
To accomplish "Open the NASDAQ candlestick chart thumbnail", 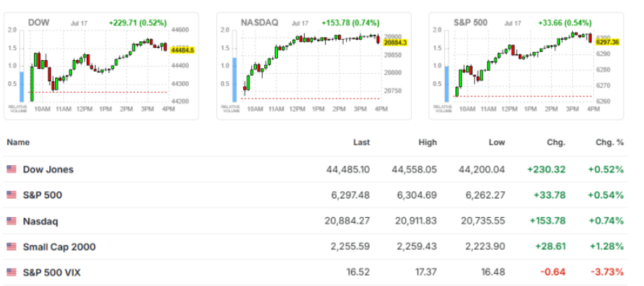I will coord(314,66).
